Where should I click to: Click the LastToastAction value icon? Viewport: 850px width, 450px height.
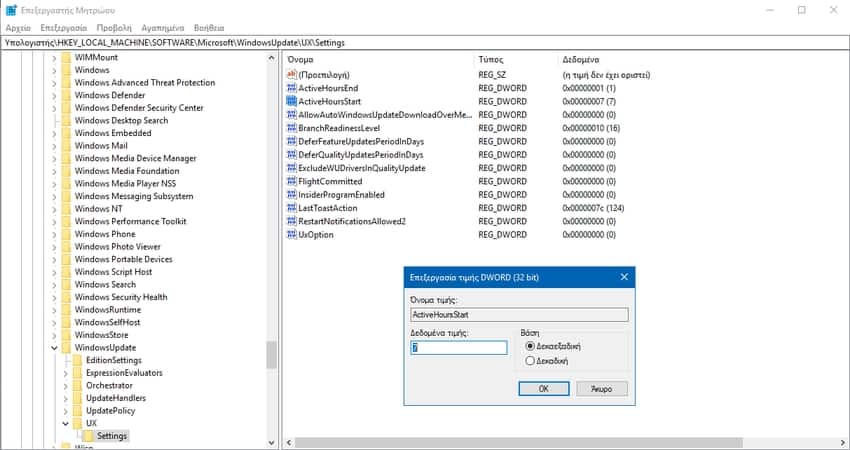point(292,208)
